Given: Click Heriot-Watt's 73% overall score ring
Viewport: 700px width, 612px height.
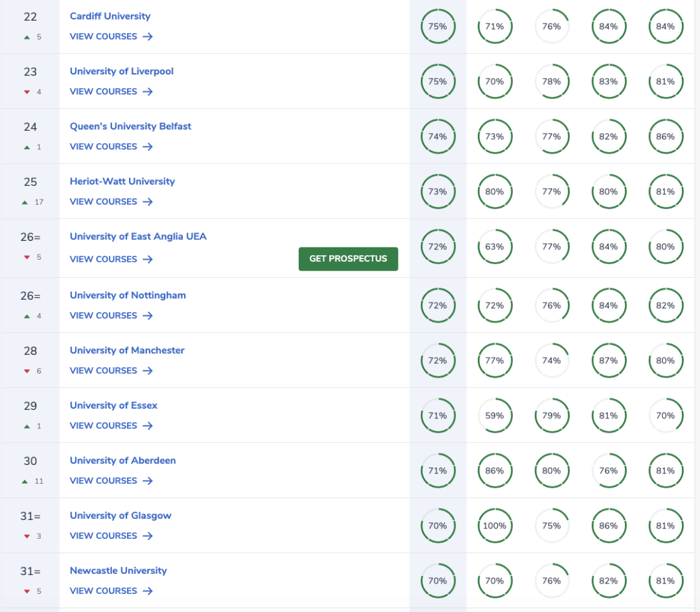Looking at the screenshot, I should (438, 192).
